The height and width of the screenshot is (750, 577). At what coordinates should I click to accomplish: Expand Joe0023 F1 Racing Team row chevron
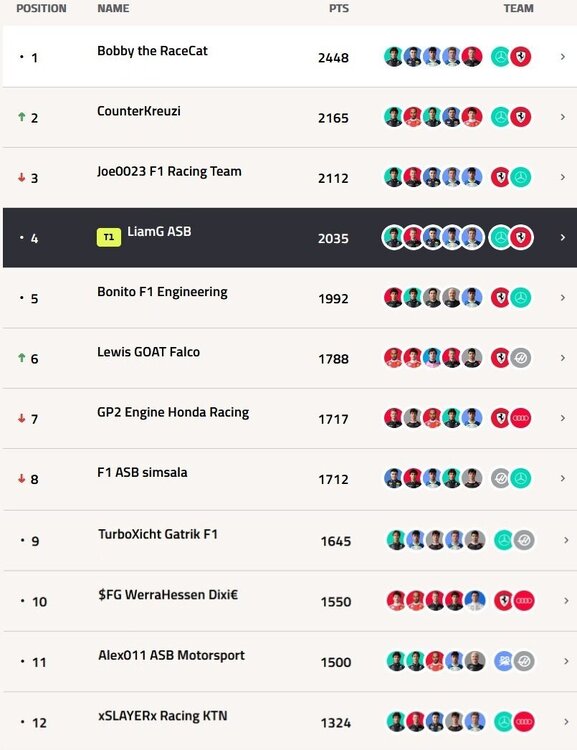tap(563, 177)
